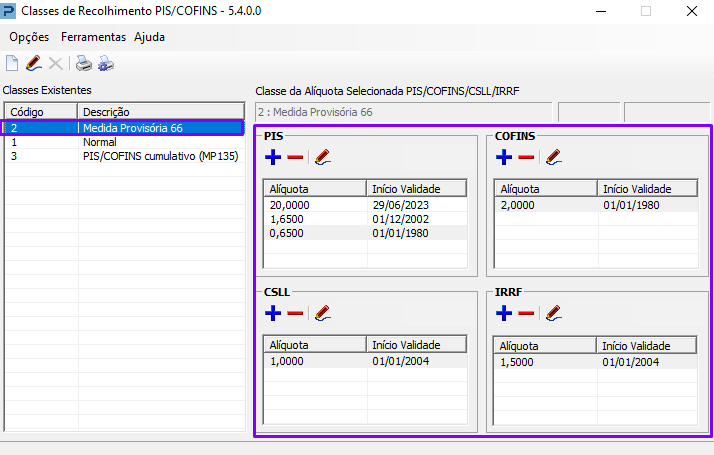Image resolution: width=714 pixels, height=455 pixels.
Task: Minimize the Classes de Recolhimento window
Action: tap(601, 11)
